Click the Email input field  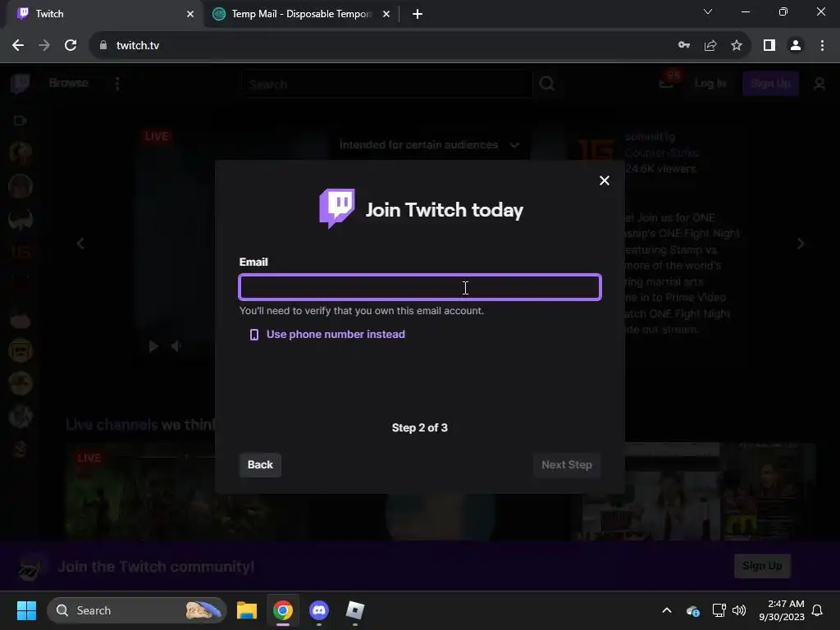pos(420,287)
